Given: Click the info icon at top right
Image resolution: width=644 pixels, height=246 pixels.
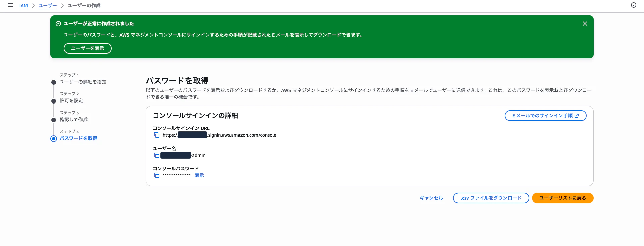Looking at the screenshot, I should point(634,5).
